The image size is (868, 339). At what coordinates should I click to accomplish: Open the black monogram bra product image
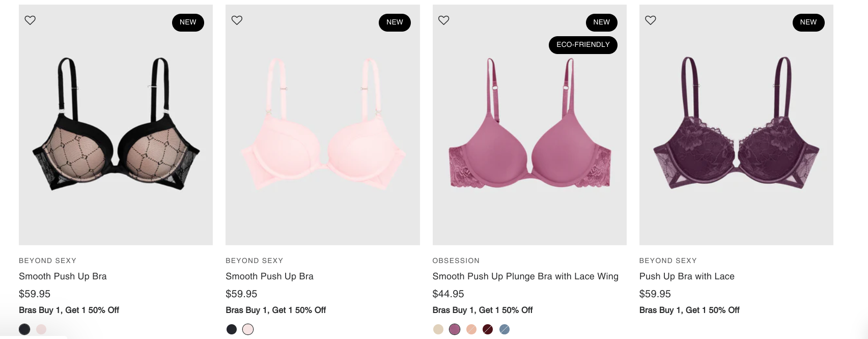(116, 125)
